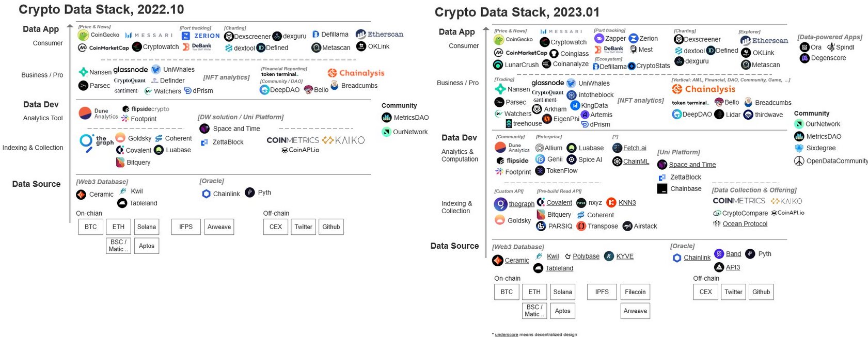This screenshot has height=337, width=868.
Task: Click the Dune Analytics icon in the 2022.10 stack
Action: (x=85, y=113)
